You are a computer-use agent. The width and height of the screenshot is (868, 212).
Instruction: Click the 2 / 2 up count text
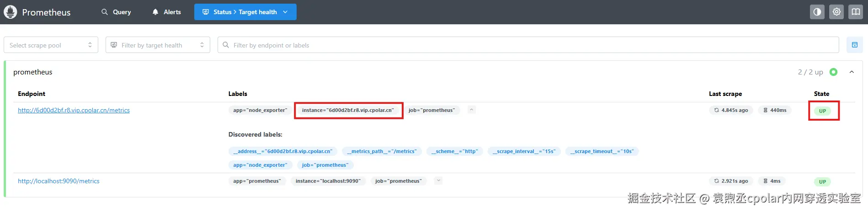810,72
